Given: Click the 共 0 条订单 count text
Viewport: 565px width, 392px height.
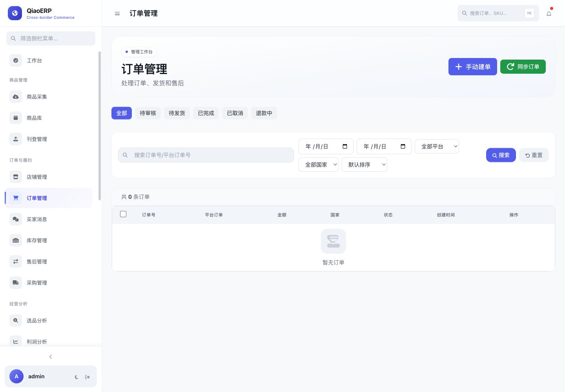Looking at the screenshot, I should (x=135, y=197).
